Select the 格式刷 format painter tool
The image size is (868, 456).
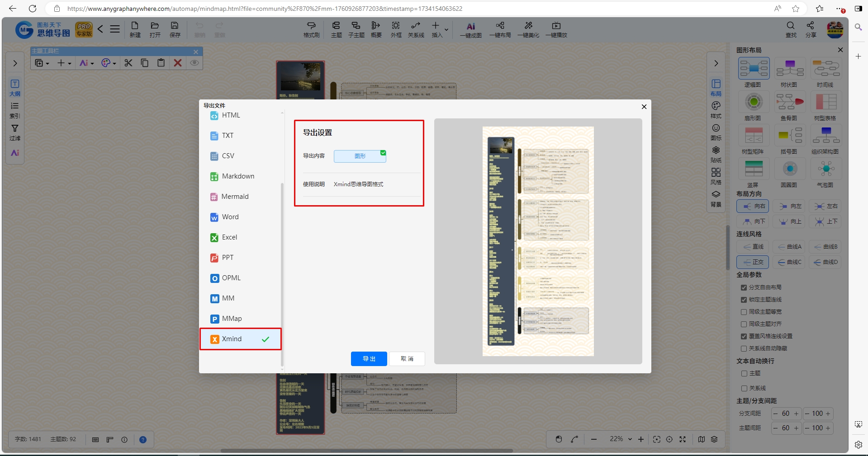point(311,29)
